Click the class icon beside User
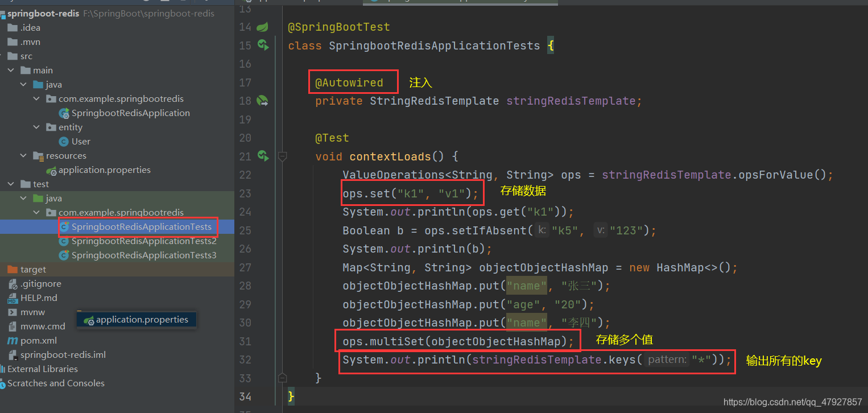The width and height of the screenshot is (868, 413). (x=64, y=142)
